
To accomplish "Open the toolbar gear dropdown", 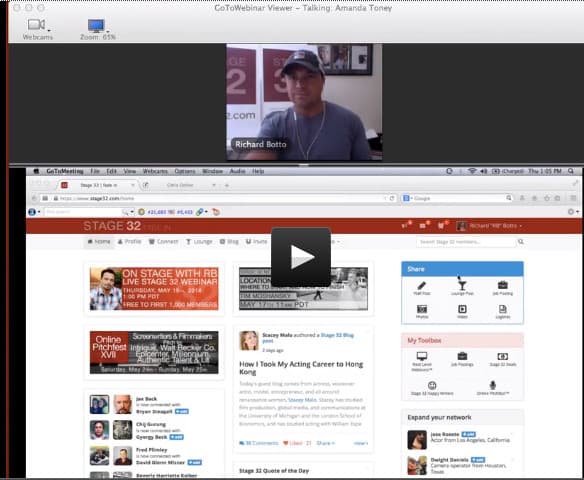I will [573, 212].
